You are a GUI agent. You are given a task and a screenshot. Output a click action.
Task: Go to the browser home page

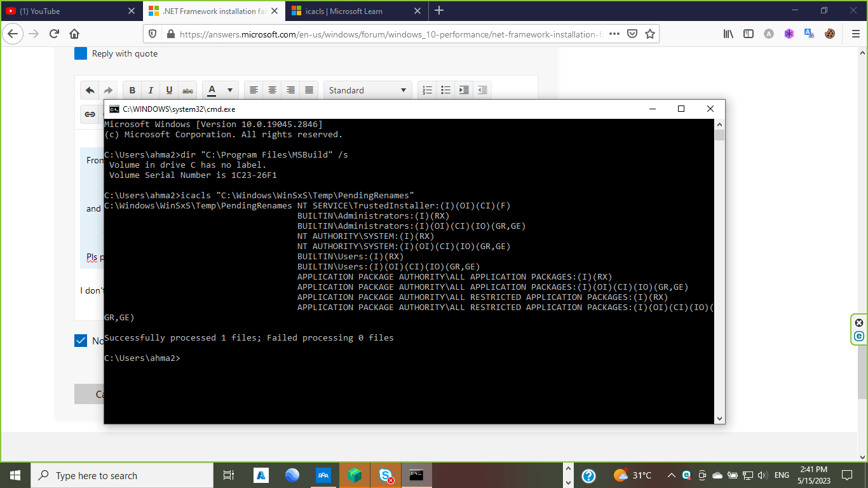74,34
